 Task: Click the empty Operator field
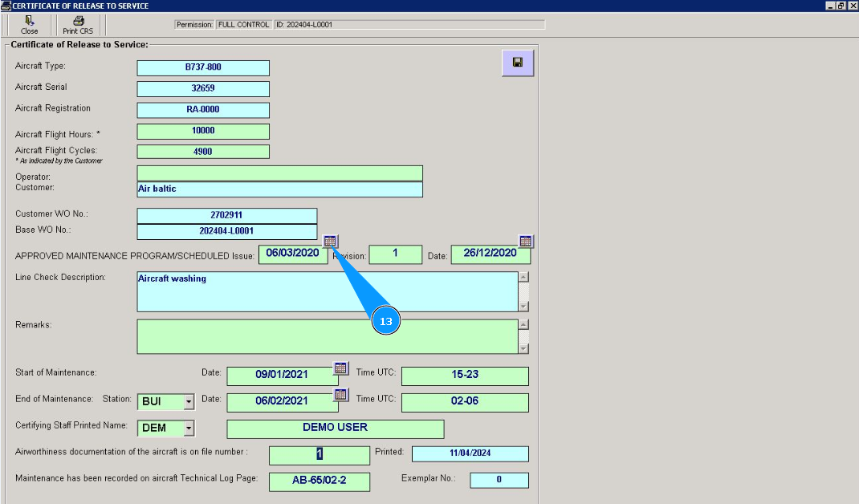[x=279, y=173]
